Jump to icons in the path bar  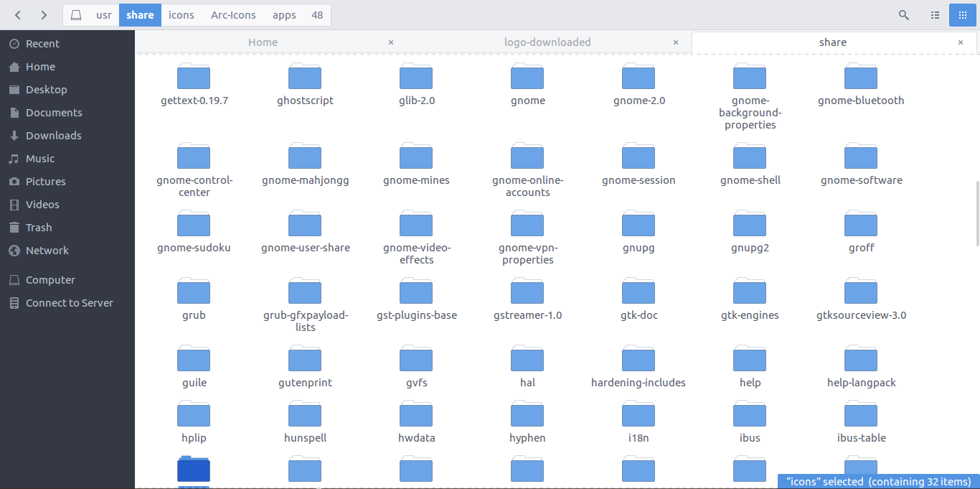(x=182, y=15)
